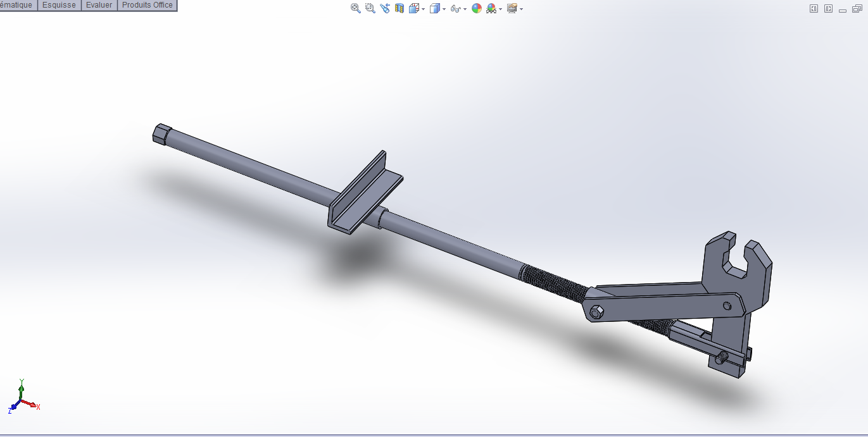The height and width of the screenshot is (437, 868).
Task: Select the Zoom to Area tool
Action: click(x=370, y=8)
